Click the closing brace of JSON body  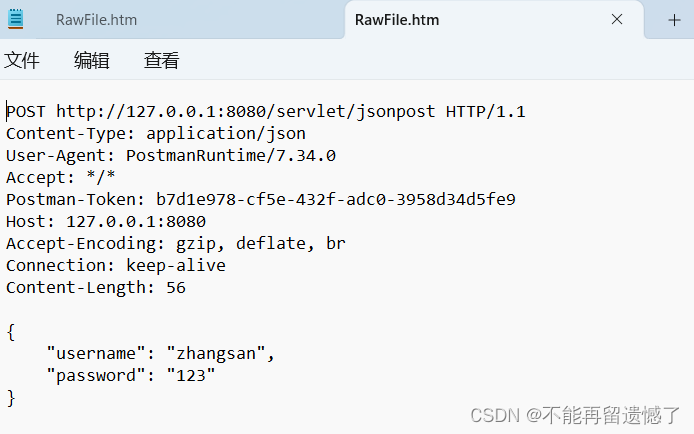11,398
